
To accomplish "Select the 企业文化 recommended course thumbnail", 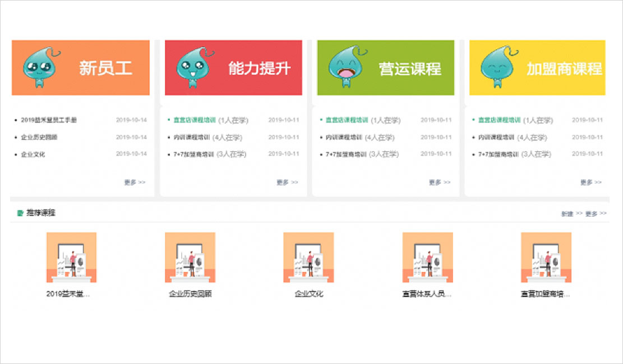I will click(x=308, y=258).
